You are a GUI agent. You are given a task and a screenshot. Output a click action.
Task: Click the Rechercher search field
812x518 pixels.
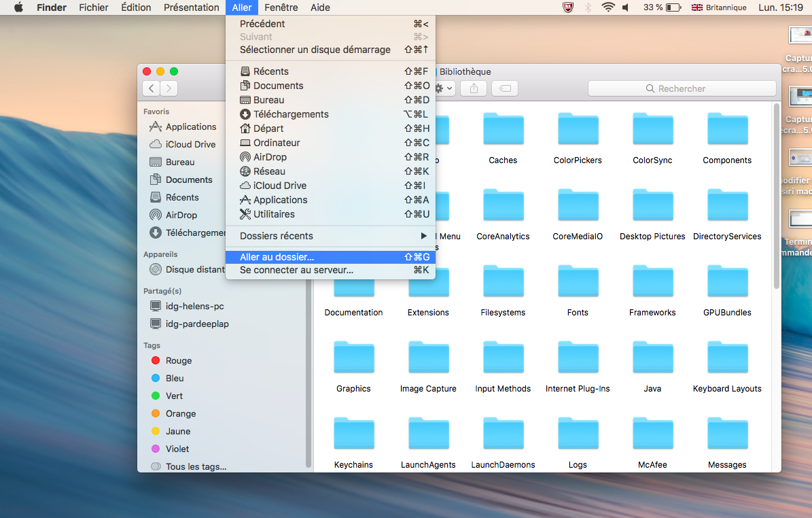point(682,88)
